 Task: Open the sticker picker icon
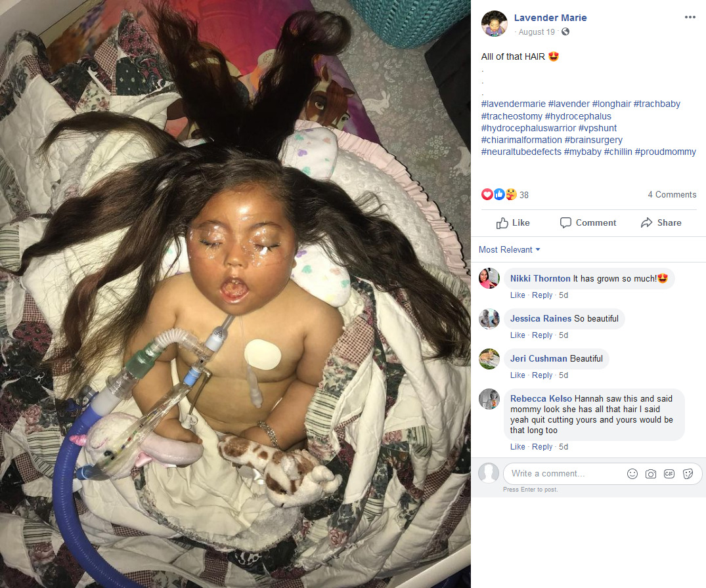point(688,474)
